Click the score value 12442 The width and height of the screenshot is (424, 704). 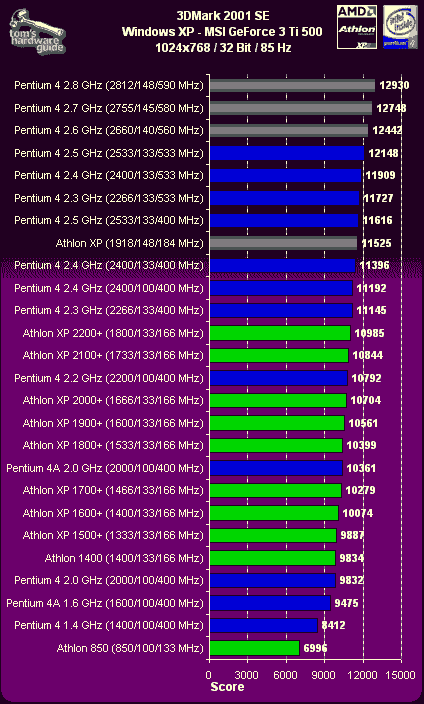pos(386,130)
